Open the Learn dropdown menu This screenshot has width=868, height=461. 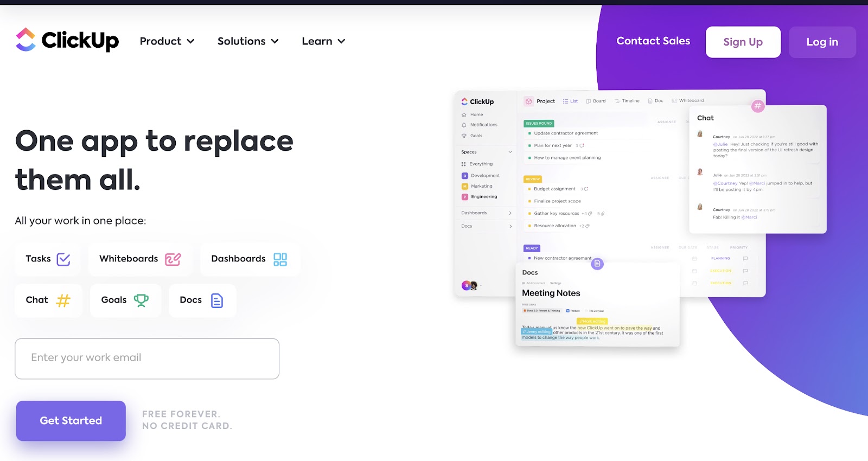[x=323, y=41]
